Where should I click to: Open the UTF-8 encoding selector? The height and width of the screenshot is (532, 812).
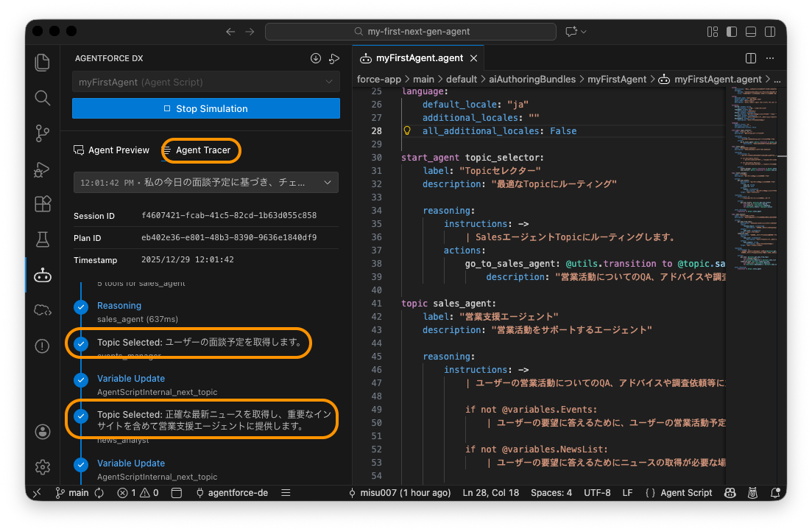597,493
